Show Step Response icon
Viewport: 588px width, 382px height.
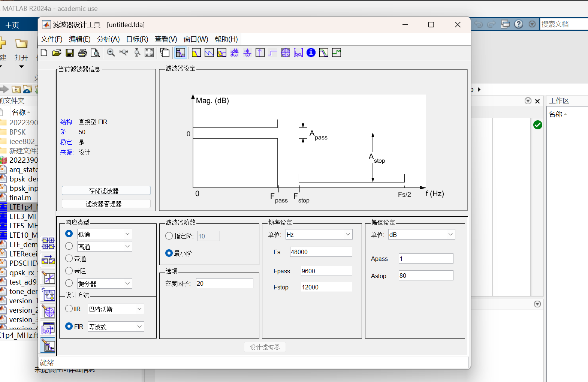pyautogui.click(x=273, y=53)
